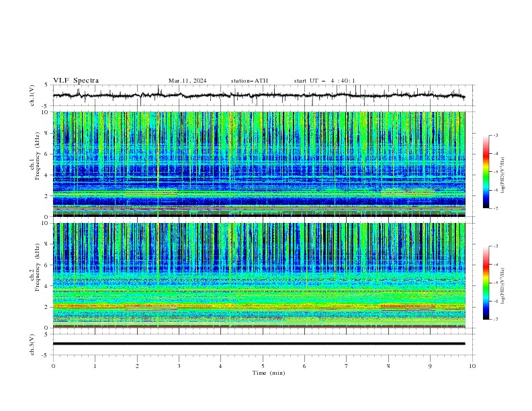Click the thick black ch.3 voltage trace
This screenshot has width=532, height=411.
[x=259, y=344]
